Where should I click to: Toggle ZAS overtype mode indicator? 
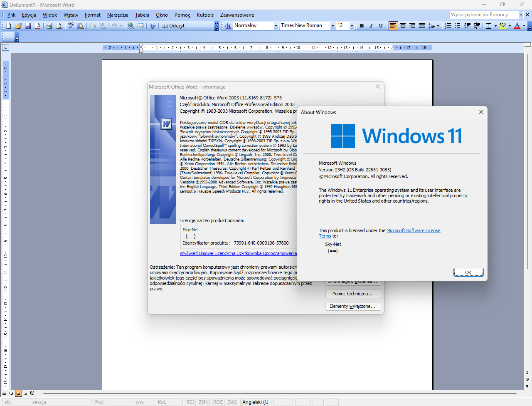[232, 402]
